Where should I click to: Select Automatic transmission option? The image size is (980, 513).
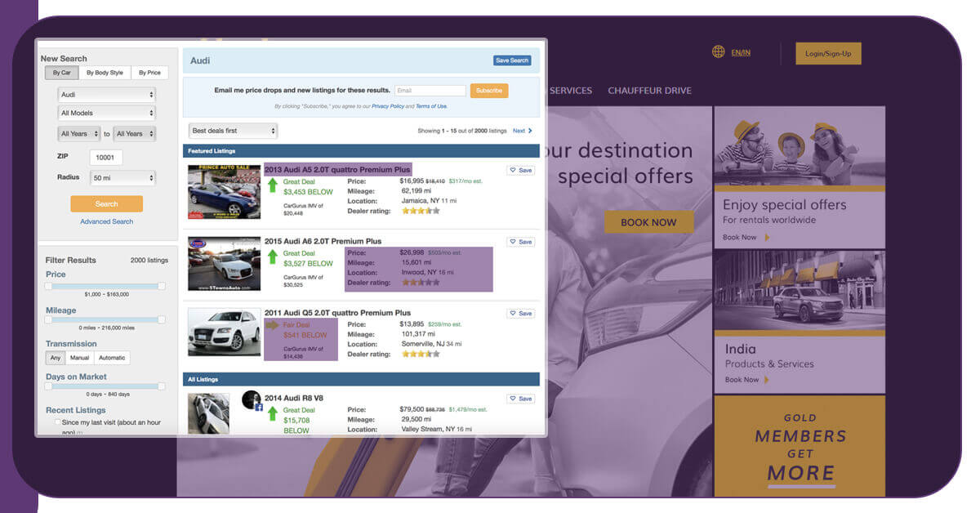(x=112, y=358)
